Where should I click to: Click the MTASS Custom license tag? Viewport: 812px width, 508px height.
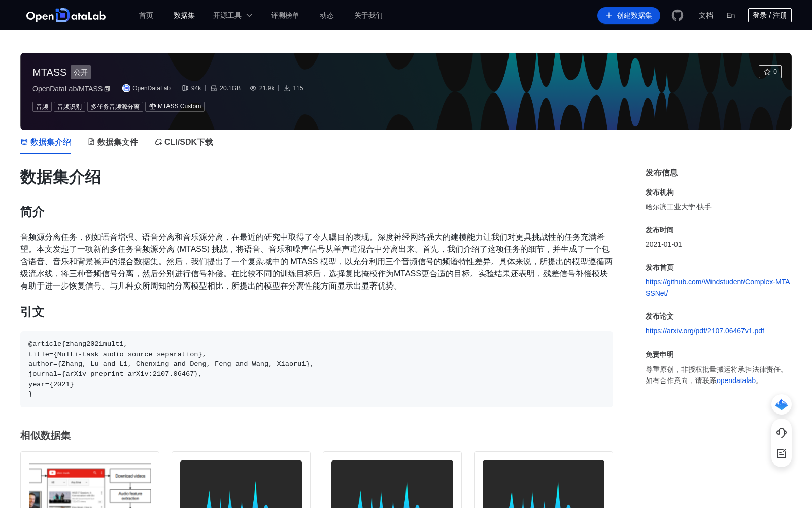click(175, 107)
